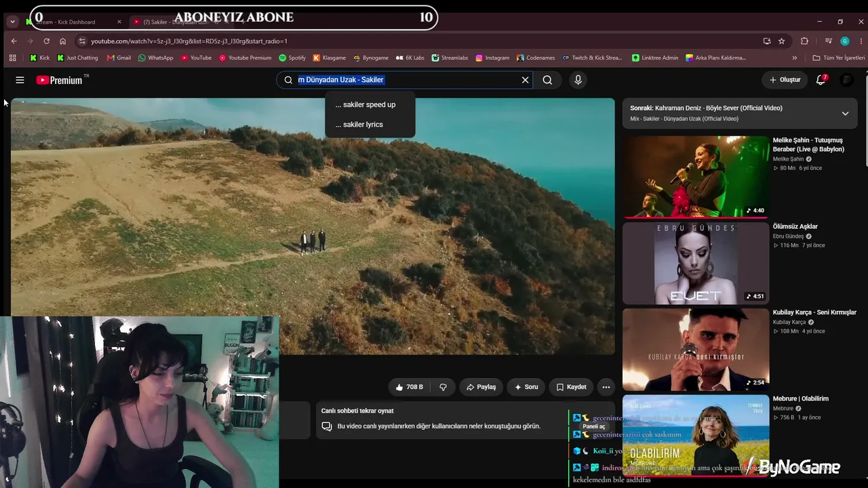Open the browser extensions puzzle icon
Screen dimensions: 868x488
pos(804,41)
